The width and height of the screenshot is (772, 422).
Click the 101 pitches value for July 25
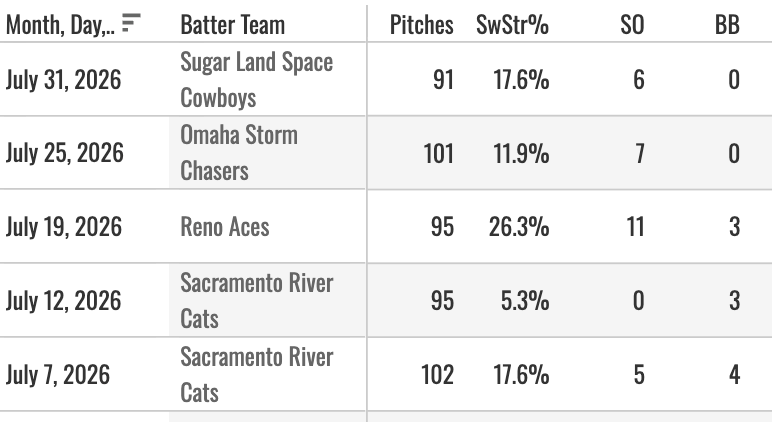[x=438, y=153]
